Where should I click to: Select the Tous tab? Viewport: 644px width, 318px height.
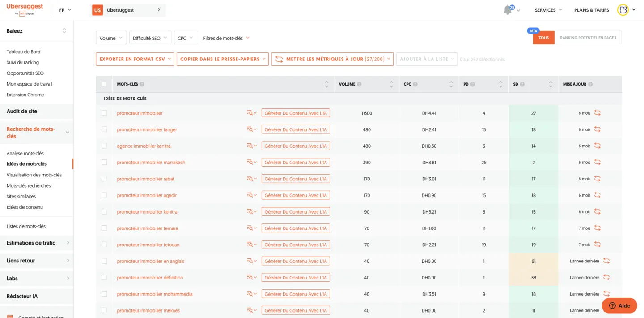tap(544, 38)
